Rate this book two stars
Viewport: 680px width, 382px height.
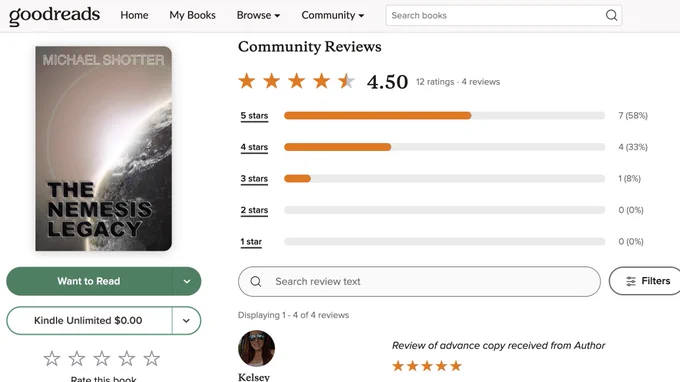click(77, 359)
